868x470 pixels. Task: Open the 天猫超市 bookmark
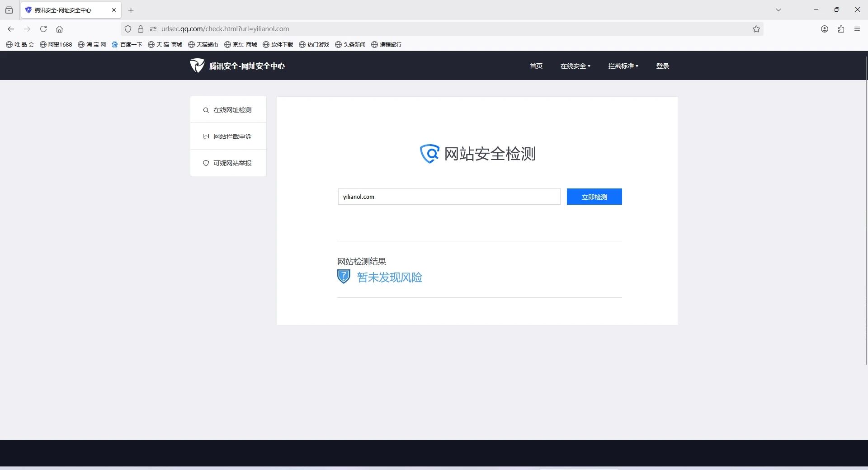coord(203,44)
